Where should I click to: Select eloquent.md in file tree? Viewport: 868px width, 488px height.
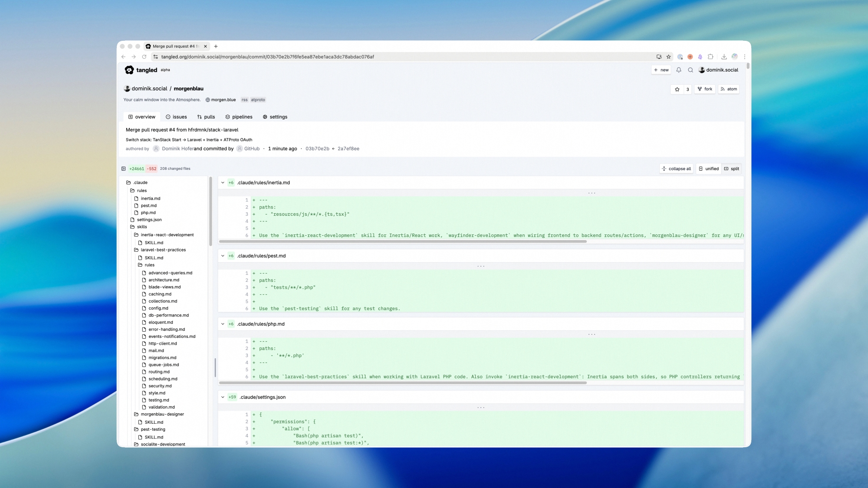pyautogui.click(x=157, y=323)
